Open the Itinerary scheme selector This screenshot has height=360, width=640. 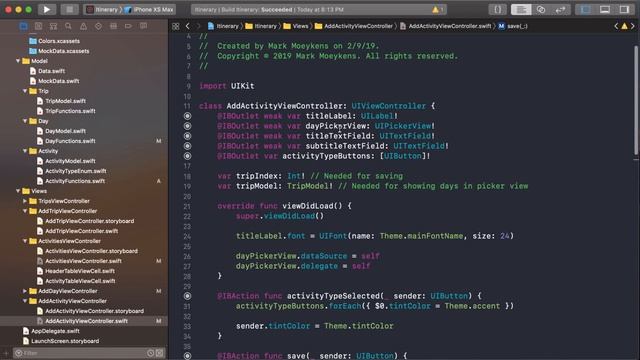pos(102,9)
